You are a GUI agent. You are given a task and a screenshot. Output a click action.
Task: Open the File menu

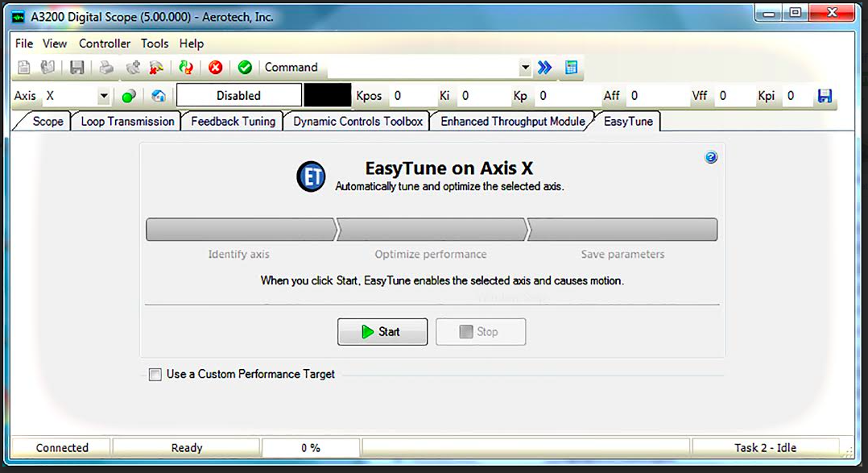click(24, 44)
